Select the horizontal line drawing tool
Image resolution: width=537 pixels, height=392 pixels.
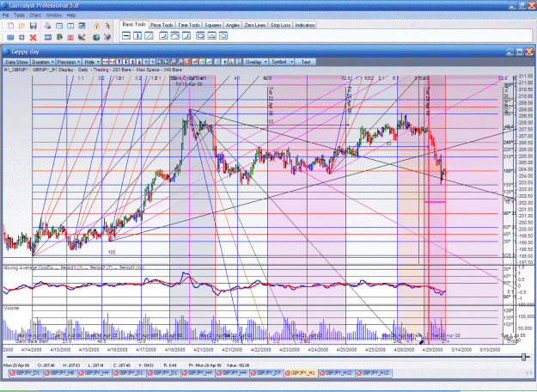[126, 35]
